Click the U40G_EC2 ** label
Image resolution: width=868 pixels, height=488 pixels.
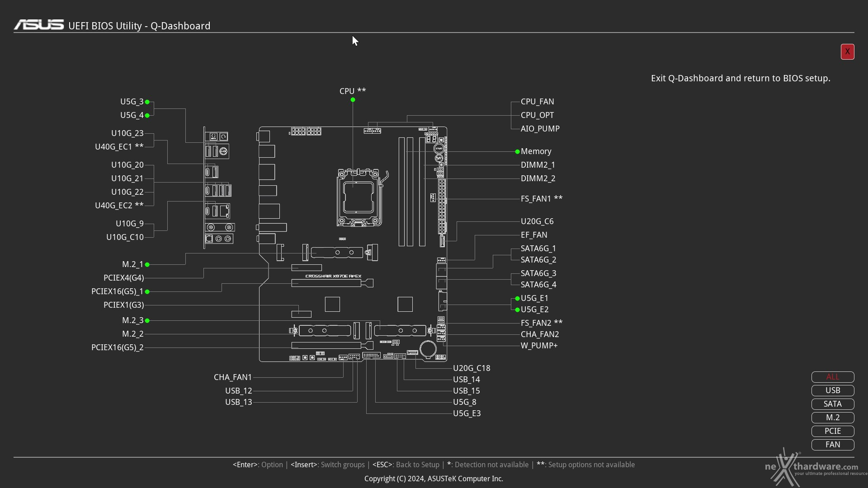pyautogui.click(x=119, y=206)
